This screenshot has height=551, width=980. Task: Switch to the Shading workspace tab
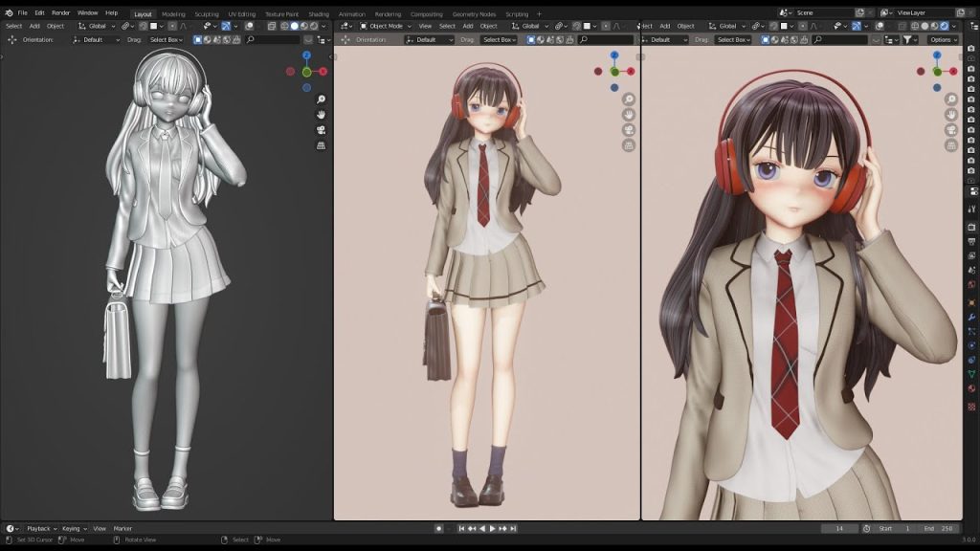(x=318, y=13)
